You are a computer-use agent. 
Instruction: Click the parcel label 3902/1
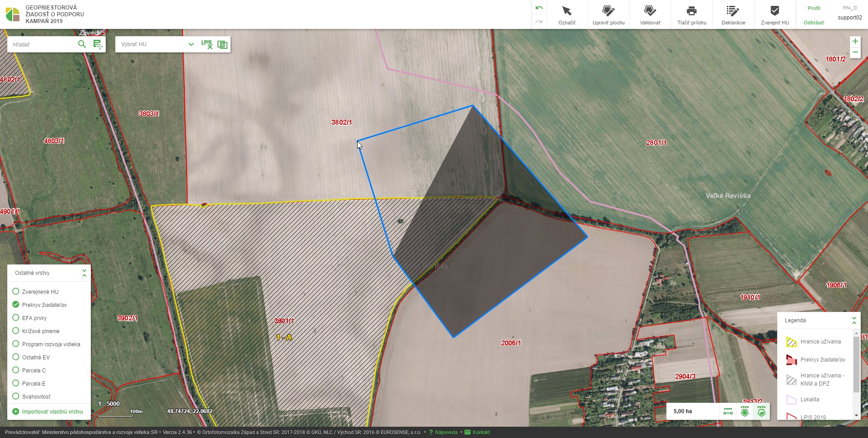pos(127,318)
